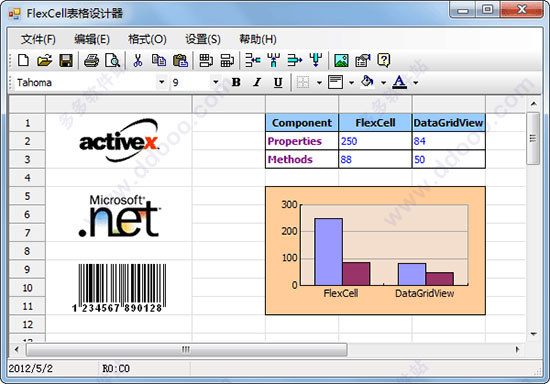Toggle Italic formatting

click(257, 82)
